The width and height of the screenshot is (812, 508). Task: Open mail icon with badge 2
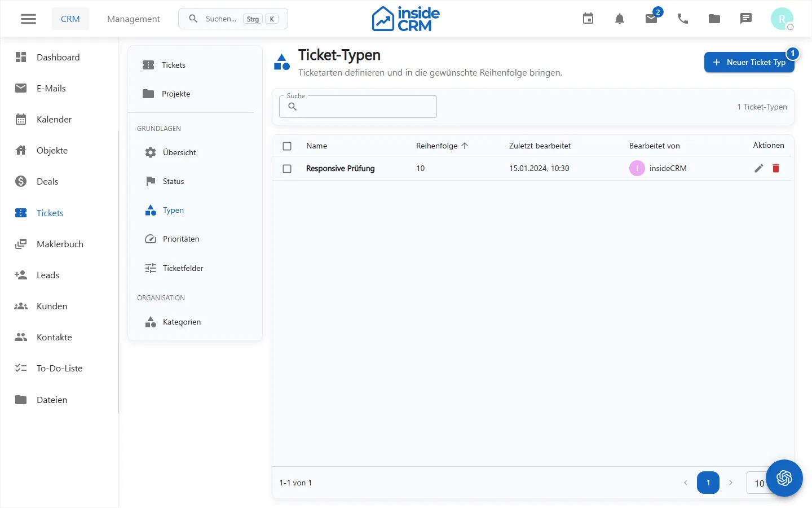coord(651,19)
